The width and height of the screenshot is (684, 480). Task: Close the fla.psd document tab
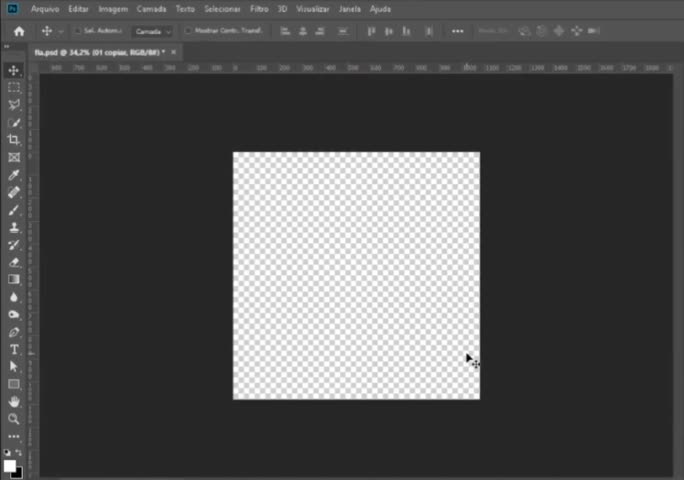click(x=174, y=52)
